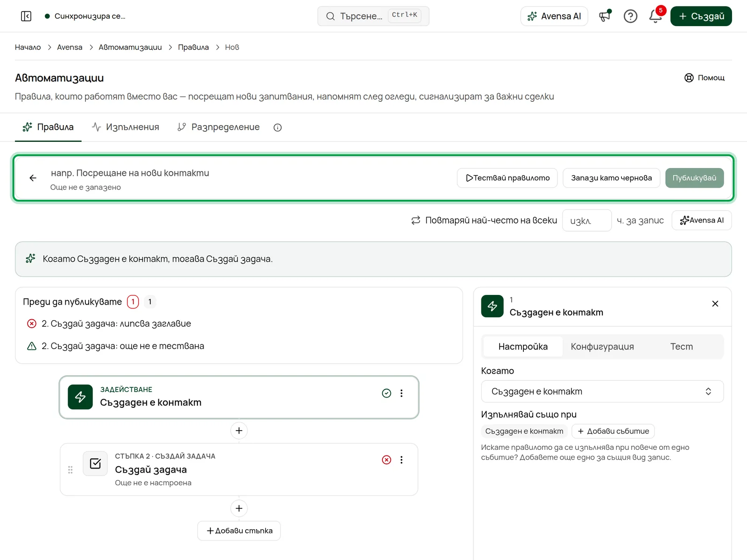The width and height of the screenshot is (747, 560).
Task: Open the announcements megaphone icon
Action: click(605, 16)
